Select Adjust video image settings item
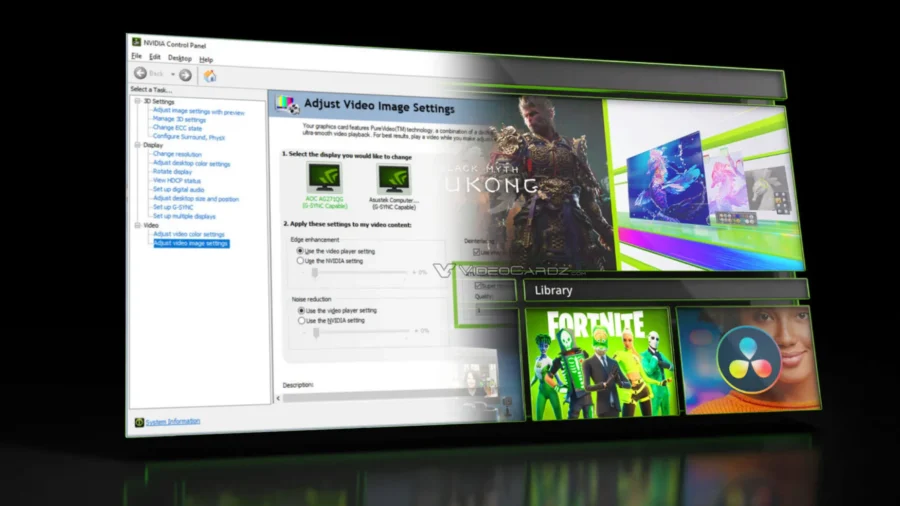 (x=191, y=243)
